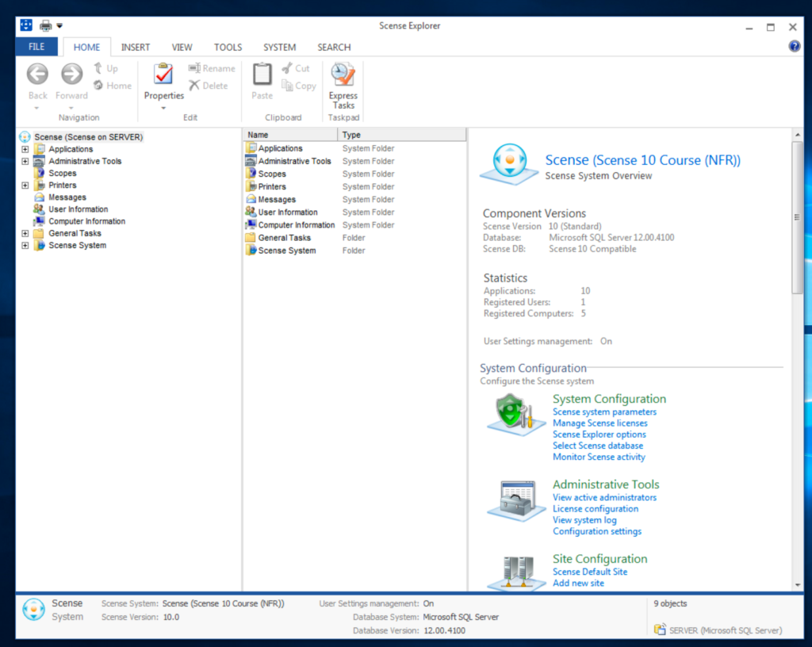
Task: Open View active administrators link
Action: tap(604, 497)
